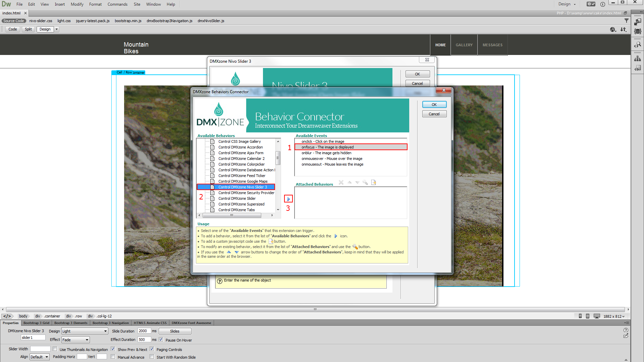Select the mobile size icon in status bar
Image resolution: width=644 pixels, height=362 pixels.
[580, 316]
